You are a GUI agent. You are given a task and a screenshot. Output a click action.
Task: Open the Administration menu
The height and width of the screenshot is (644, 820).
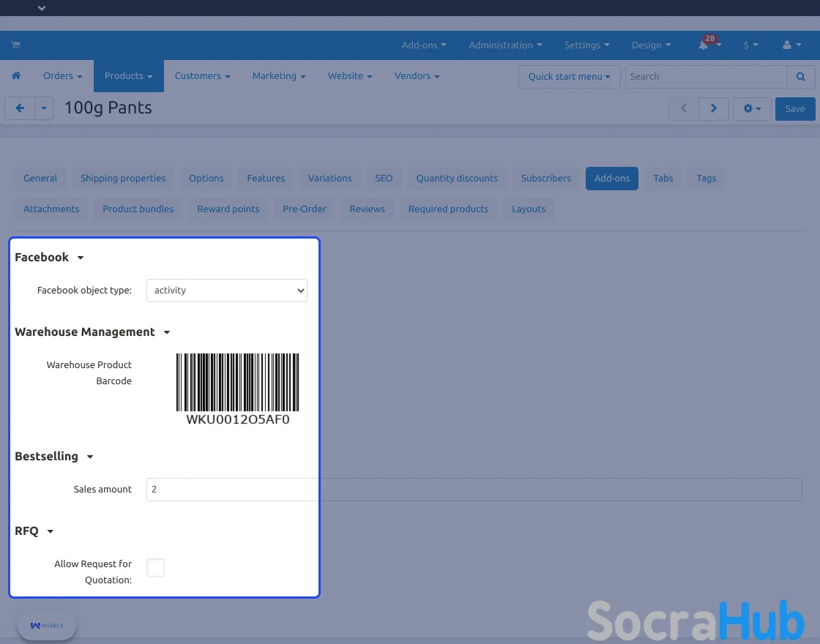pyautogui.click(x=505, y=45)
